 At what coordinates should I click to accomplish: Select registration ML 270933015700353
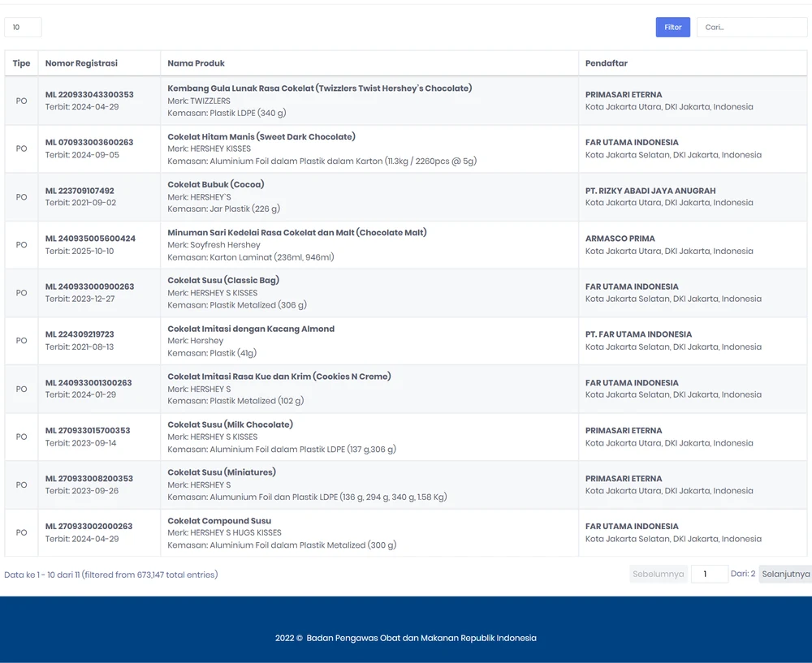click(88, 431)
